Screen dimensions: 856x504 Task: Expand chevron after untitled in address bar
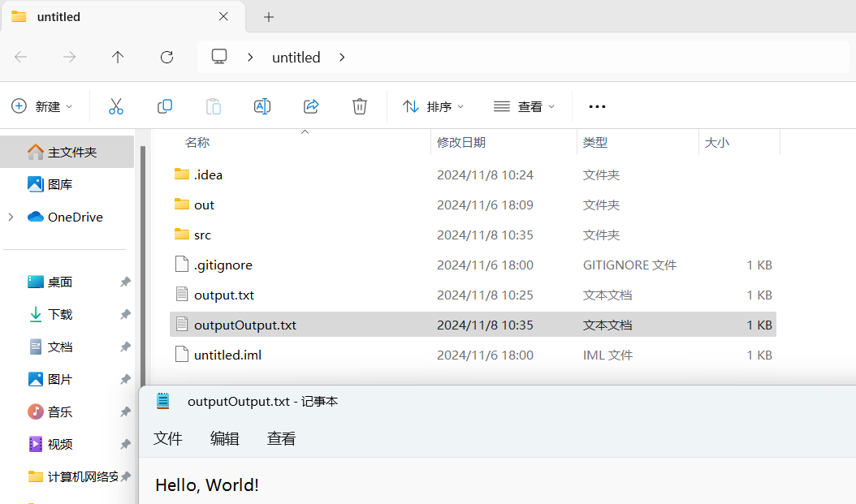pyautogui.click(x=342, y=58)
